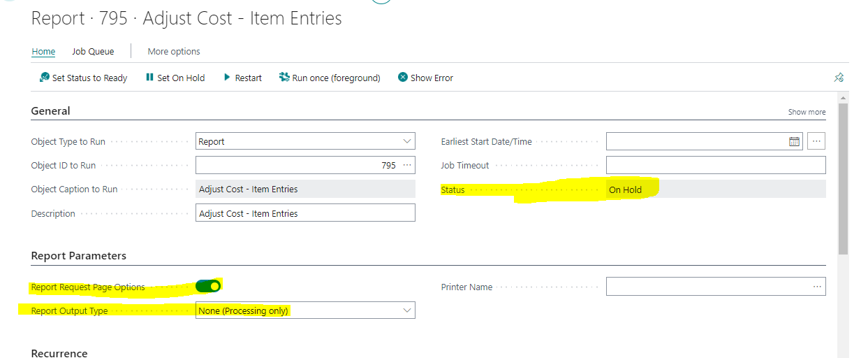Open the More options menu
Image resolution: width=868 pixels, height=358 pixels.
pyautogui.click(x=174, y=51)
